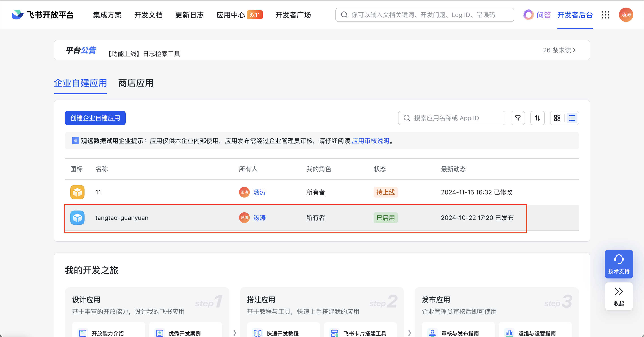The width and height of the screenshot is (644, 337).
Task: Switch to grid card view
Action: click(x=557, y=118)
